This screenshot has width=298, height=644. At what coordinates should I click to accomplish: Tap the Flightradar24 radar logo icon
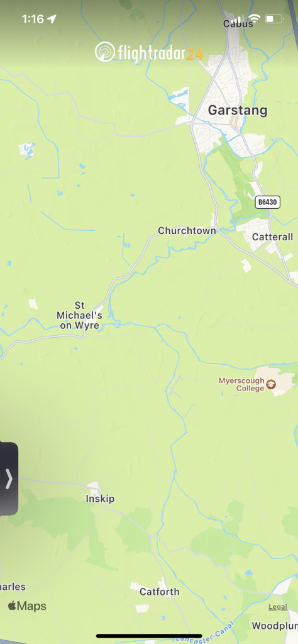coord(105,52)
